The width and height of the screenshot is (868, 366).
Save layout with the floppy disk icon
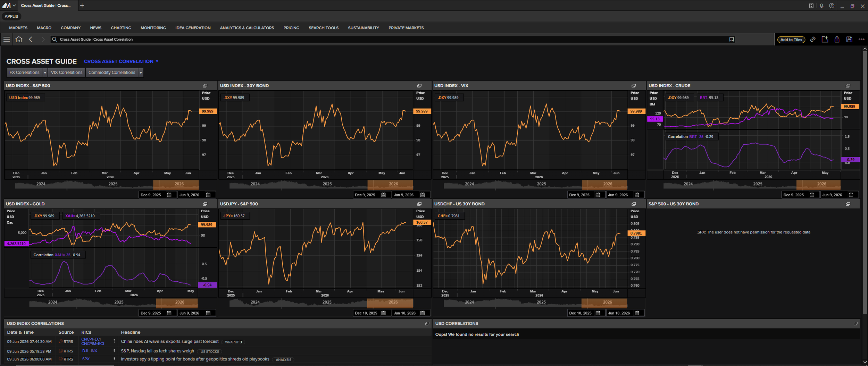(x=849, y=40)
